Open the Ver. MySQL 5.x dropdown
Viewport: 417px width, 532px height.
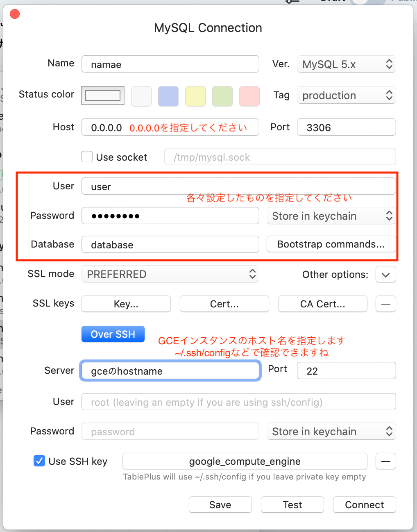coord(346,64)
